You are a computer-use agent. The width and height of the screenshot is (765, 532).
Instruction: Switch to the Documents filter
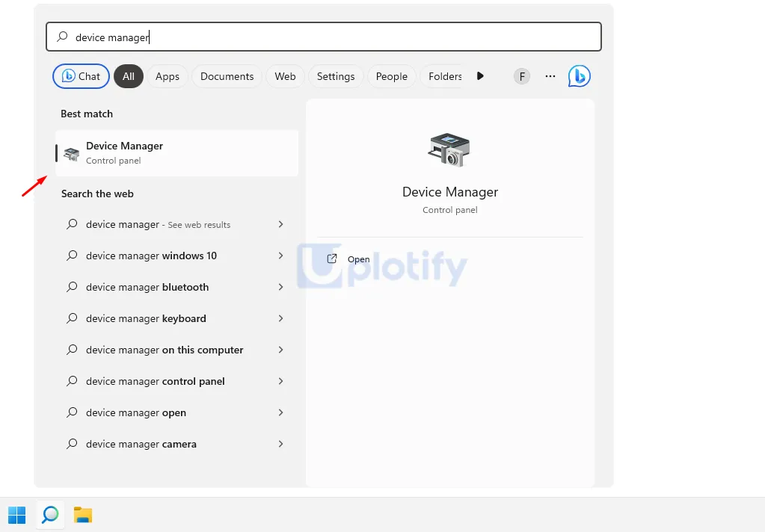pos(227,76)
